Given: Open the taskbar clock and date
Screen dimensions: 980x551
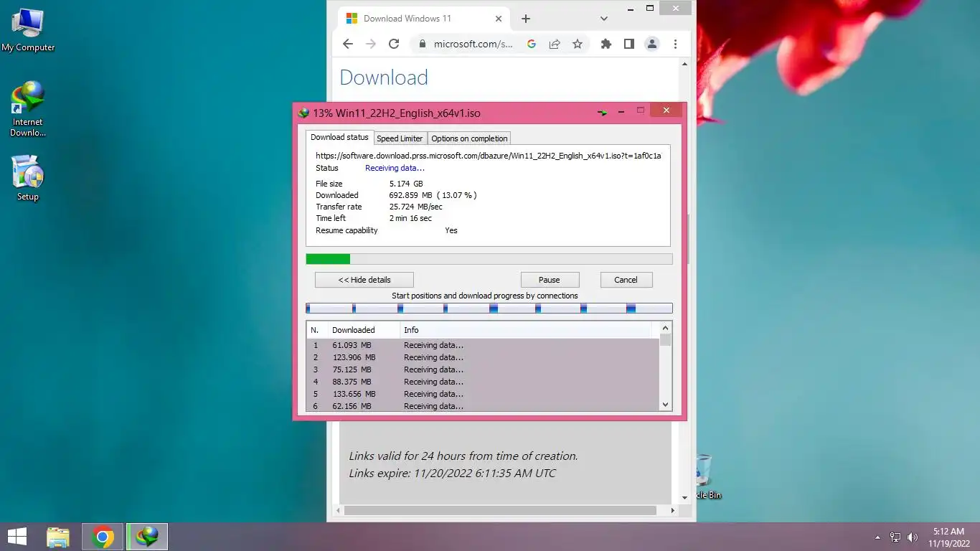Looking at the screenshot, I should click(948, 537).
